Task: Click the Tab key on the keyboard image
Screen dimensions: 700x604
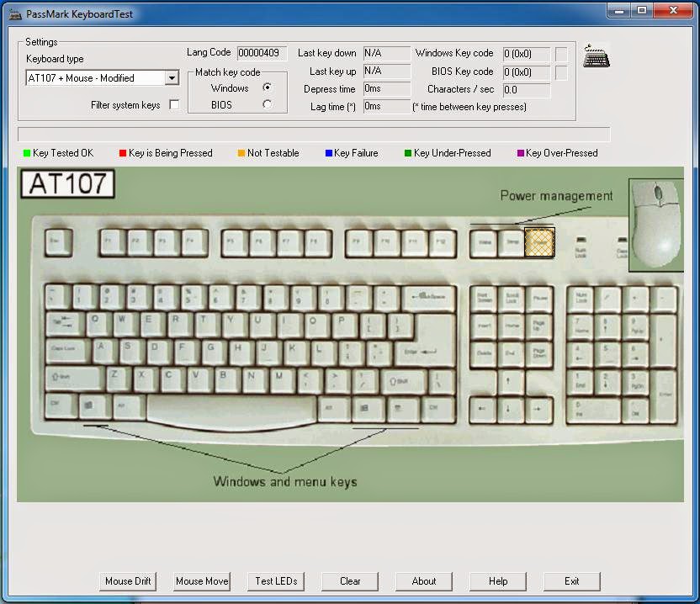Action: [x=65, y=323]
